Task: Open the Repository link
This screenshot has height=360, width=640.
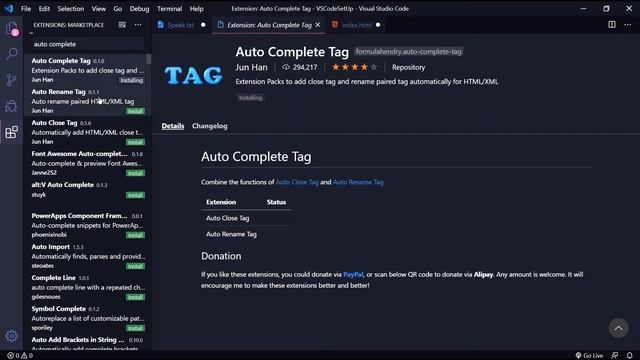Action: [409, 67]
